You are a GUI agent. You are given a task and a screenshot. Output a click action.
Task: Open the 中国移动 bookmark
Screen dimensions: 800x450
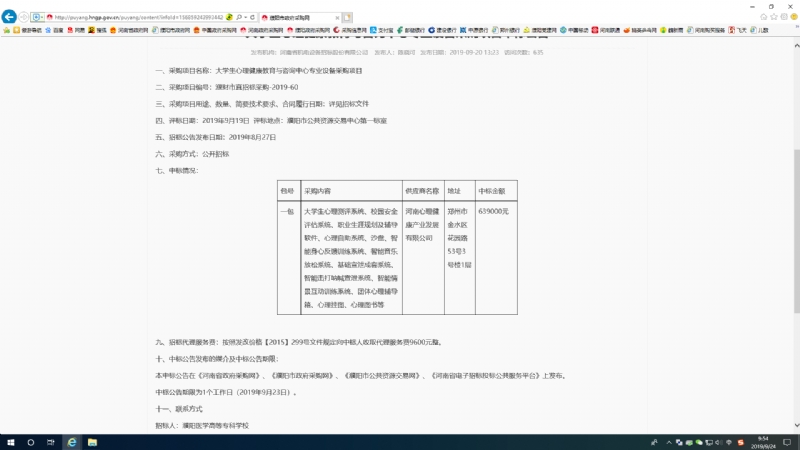574,30
